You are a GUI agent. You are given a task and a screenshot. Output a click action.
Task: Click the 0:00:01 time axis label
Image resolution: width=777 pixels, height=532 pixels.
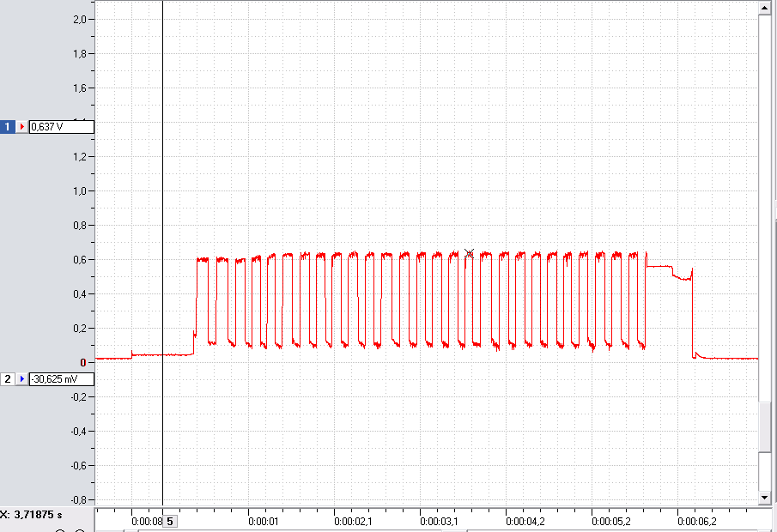[x=263, y=522]
